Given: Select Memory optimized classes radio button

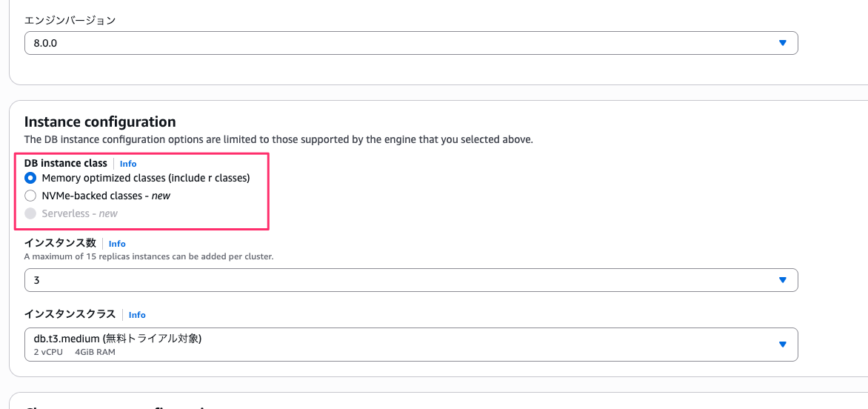Looking at the screenshot, I should pyautogui.click(x=30, y=178).
